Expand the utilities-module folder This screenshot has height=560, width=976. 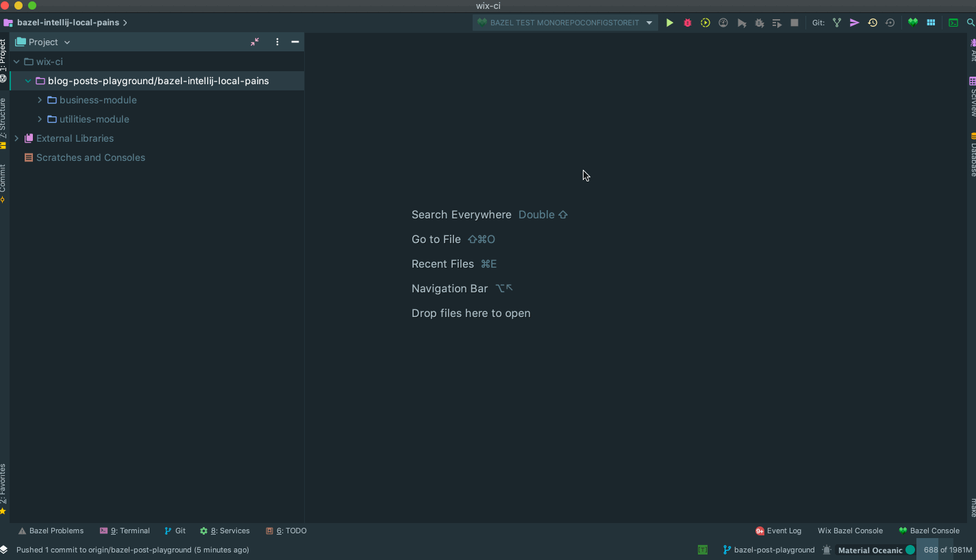[40, 119]
